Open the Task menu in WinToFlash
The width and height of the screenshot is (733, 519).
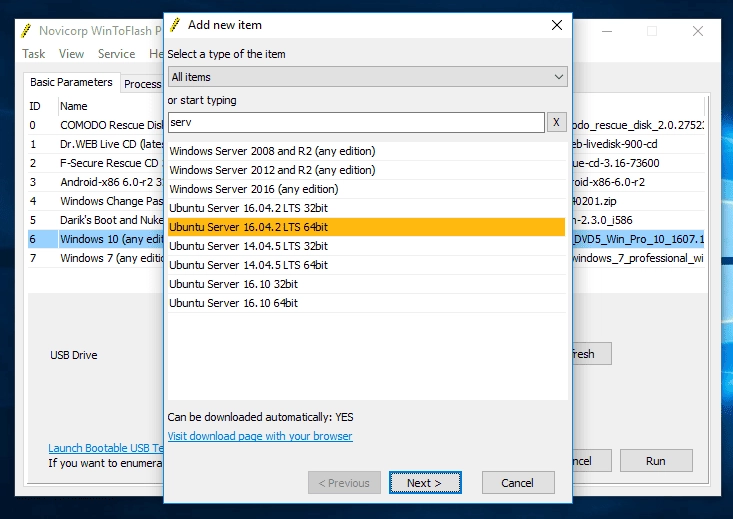[x=34, y=54]
